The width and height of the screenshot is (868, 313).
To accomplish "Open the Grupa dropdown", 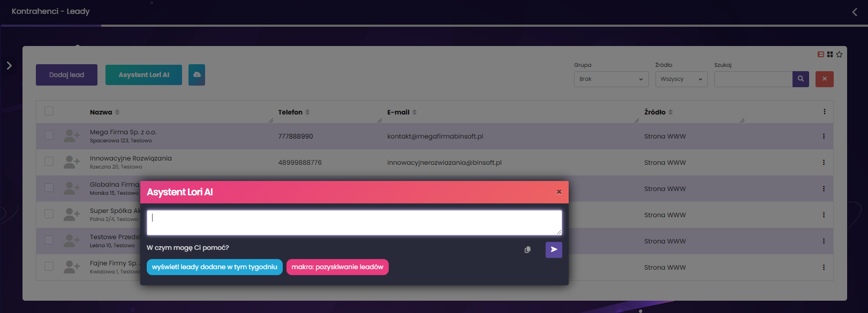I will pos(611,79).
